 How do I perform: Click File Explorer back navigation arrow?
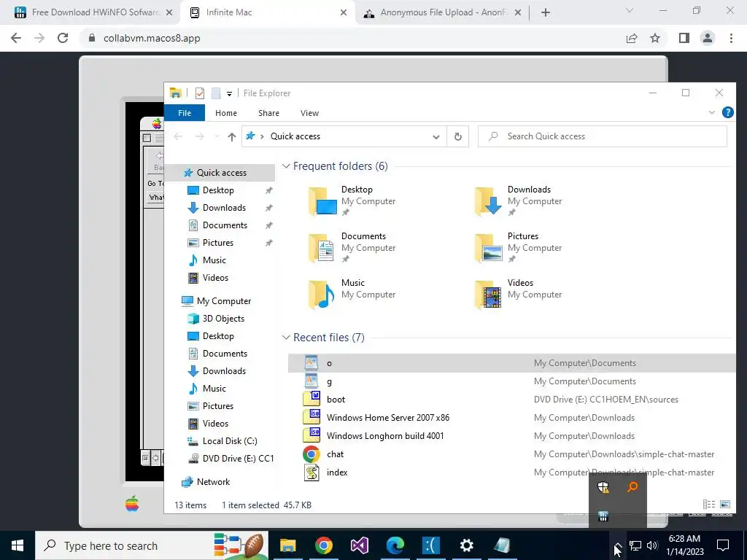pos(178,136)
